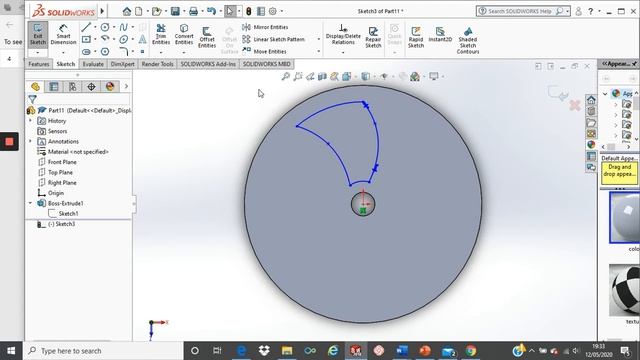
Task: Click Section View icon in view toolbar
Action: click(322, 76)
